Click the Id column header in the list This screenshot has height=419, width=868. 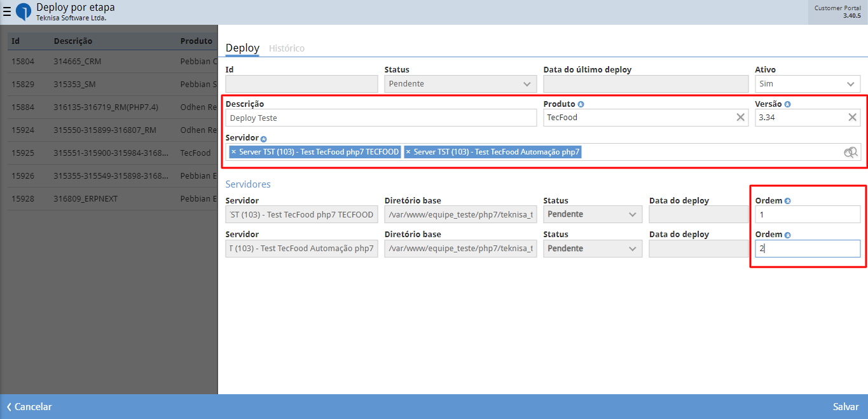[15, 41]
